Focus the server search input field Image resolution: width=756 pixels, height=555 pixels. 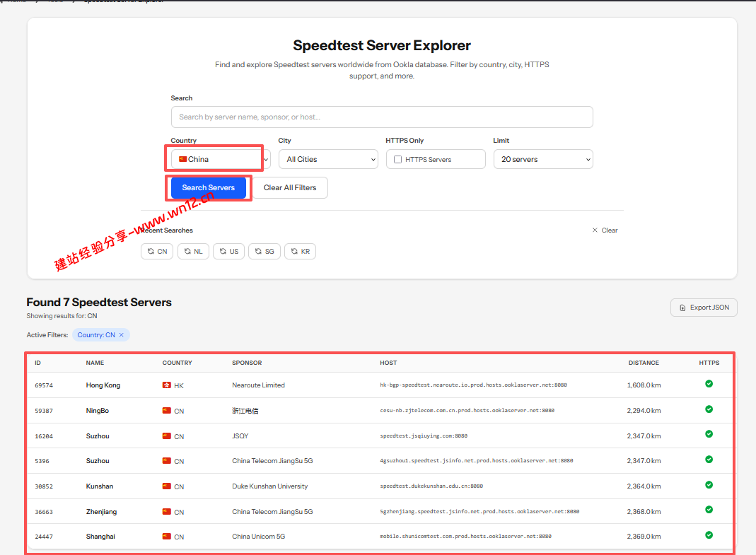[x=382, y=117]
